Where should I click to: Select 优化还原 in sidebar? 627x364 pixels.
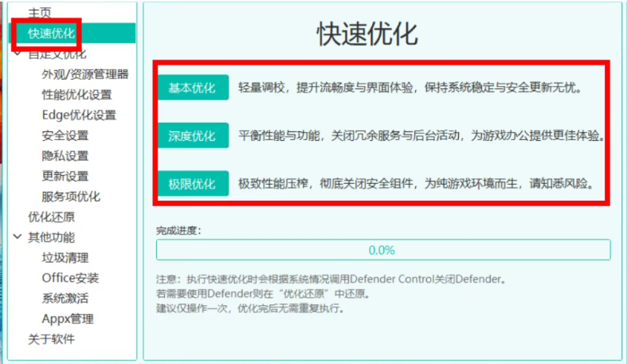click(52, 217)
